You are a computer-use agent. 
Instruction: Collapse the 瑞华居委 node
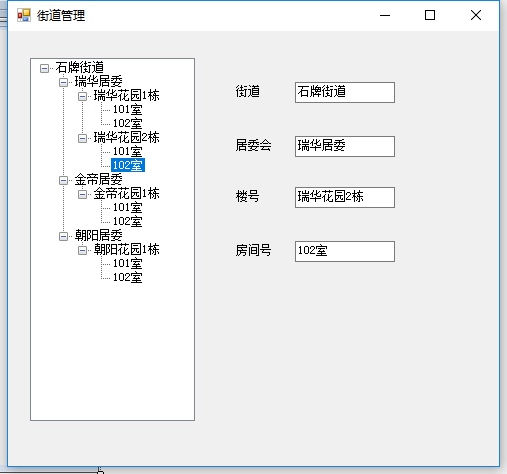(x=63, y=82)
